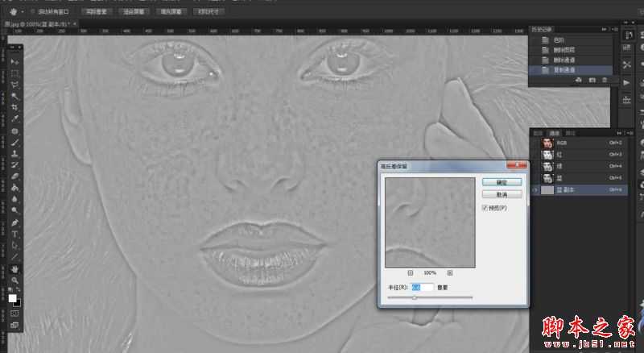Click the 取消 (Cancel) button
Image resolution: width=644 pixels, height=353 pixels.
[496, 194]
